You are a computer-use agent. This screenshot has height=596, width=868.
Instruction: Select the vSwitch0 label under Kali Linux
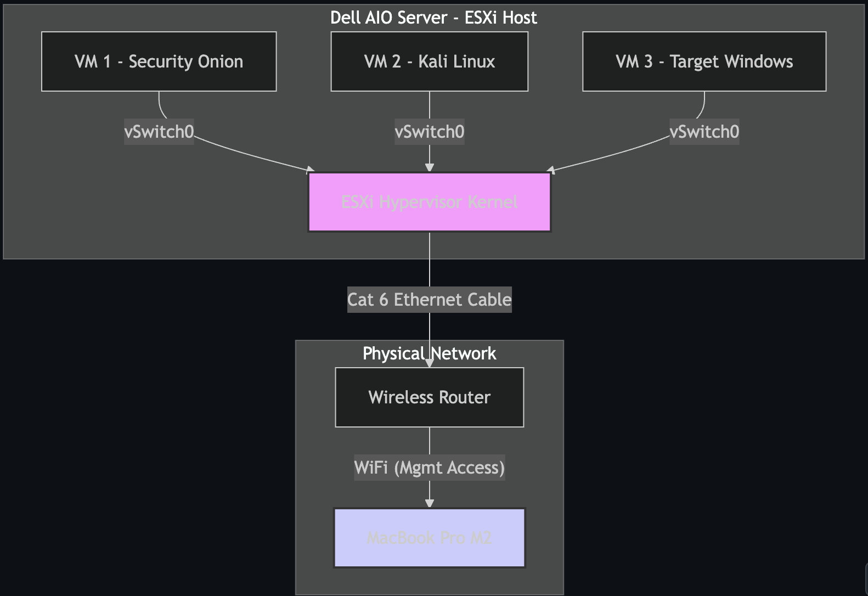429,132
